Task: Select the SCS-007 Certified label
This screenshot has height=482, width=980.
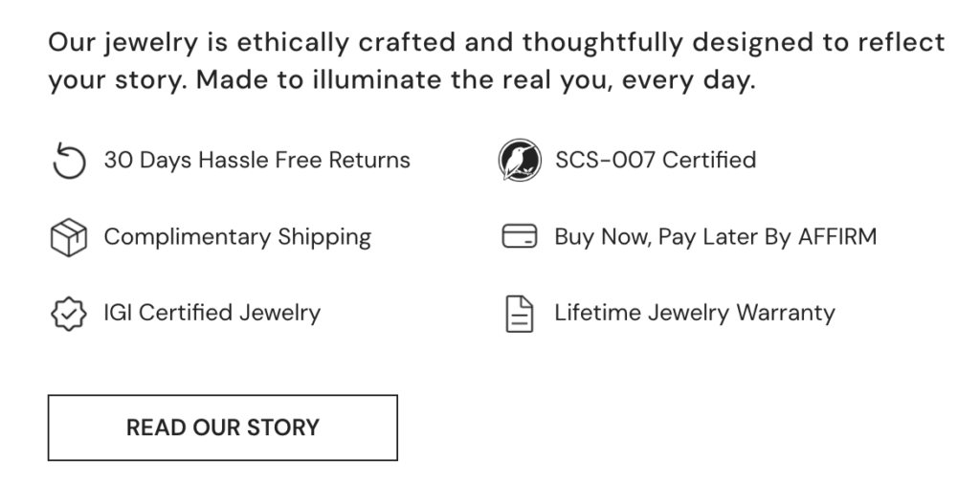Action: tap(655, 160)
